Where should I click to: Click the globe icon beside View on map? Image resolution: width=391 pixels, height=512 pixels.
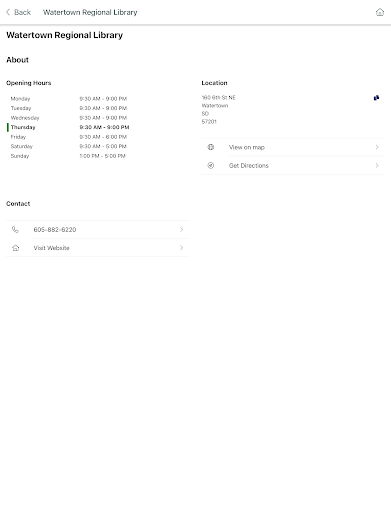pos(211,147)
